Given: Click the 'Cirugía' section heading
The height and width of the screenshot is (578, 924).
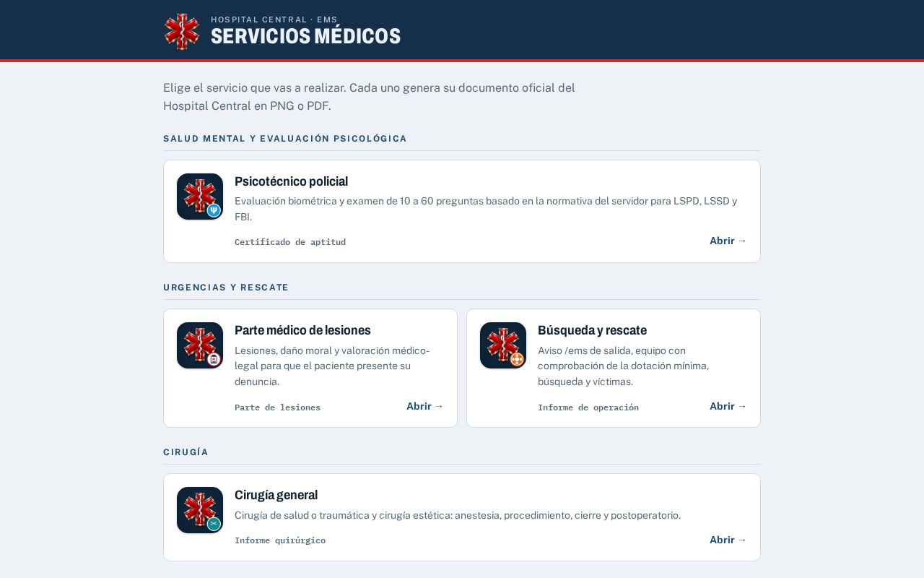Looking at the screenshot, I should coord(186,452).
